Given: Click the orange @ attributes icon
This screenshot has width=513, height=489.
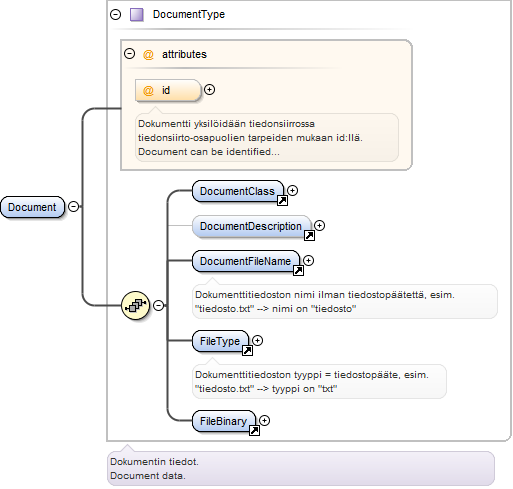Looking at the screenshot, I should click(148, 54).
